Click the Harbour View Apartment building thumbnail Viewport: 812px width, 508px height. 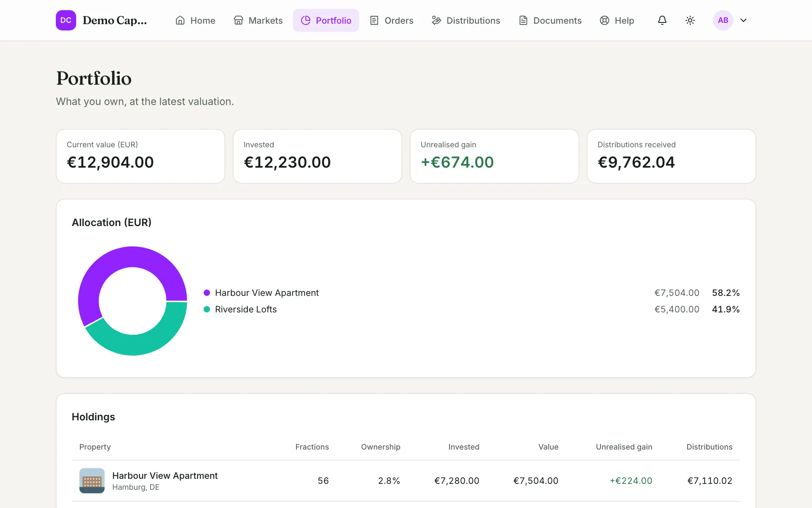(92, 480)
